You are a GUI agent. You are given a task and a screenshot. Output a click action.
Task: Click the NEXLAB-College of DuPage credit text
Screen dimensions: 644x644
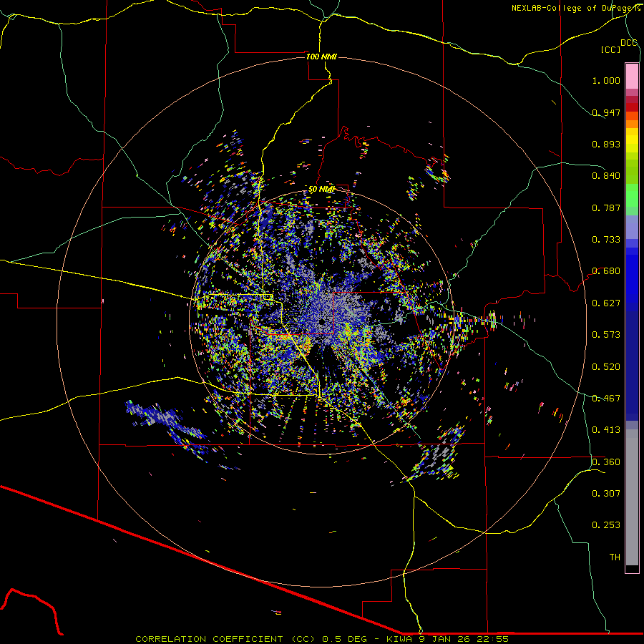coord(575,8)
